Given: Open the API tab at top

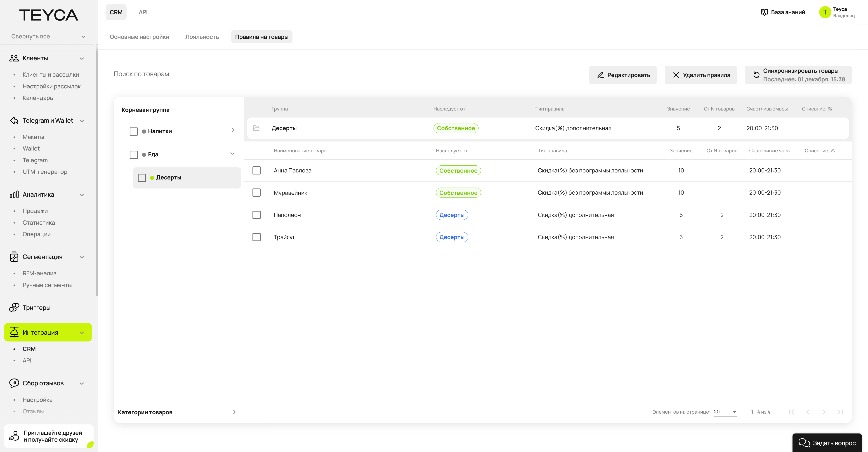Looking at the screenshot, I should [143, 12].
